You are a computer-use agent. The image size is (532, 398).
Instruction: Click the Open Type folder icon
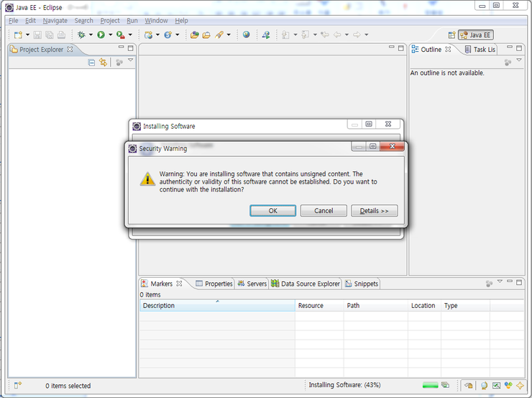[x=194, y=35]
